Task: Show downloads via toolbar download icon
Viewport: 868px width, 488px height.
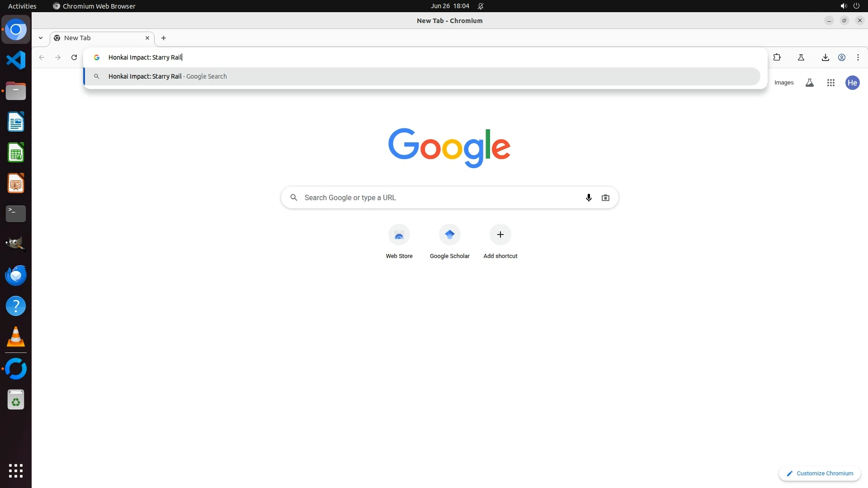Action: [x=825, y=57]
